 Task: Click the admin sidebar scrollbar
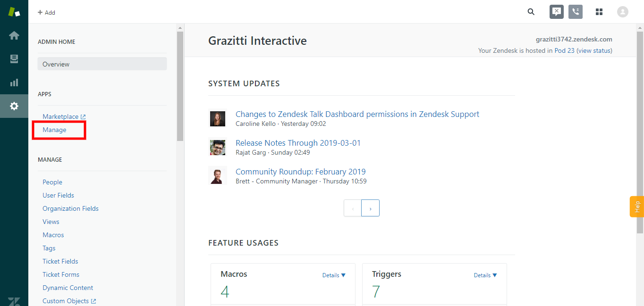click(x=180, y=86)
